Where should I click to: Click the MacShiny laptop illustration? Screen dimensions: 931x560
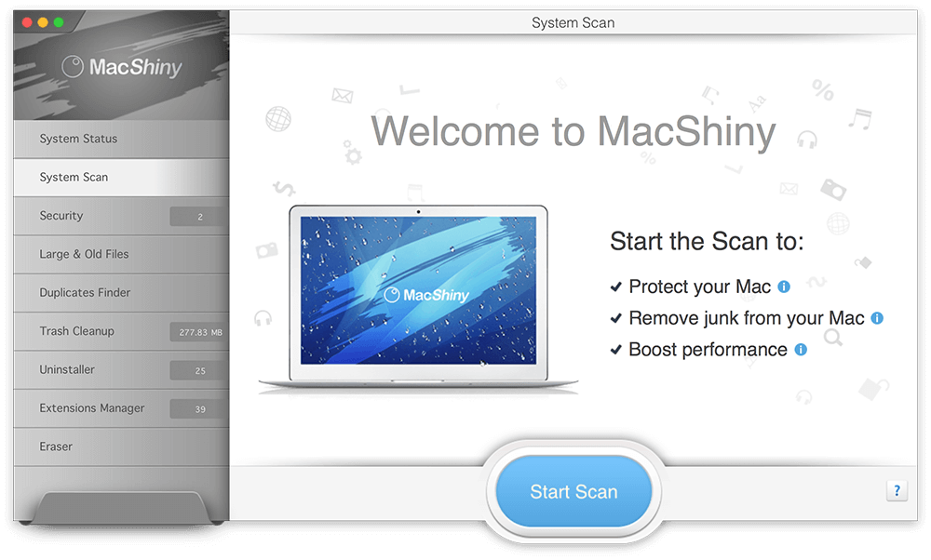pos(418,299)
